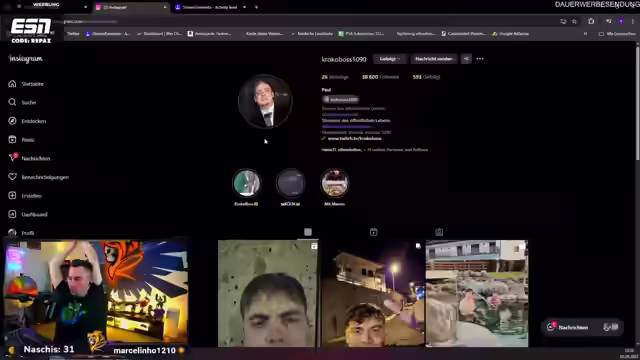Open Startseite home icon in sidebar
The image size is (640, 360).
(x=12, y=84)
